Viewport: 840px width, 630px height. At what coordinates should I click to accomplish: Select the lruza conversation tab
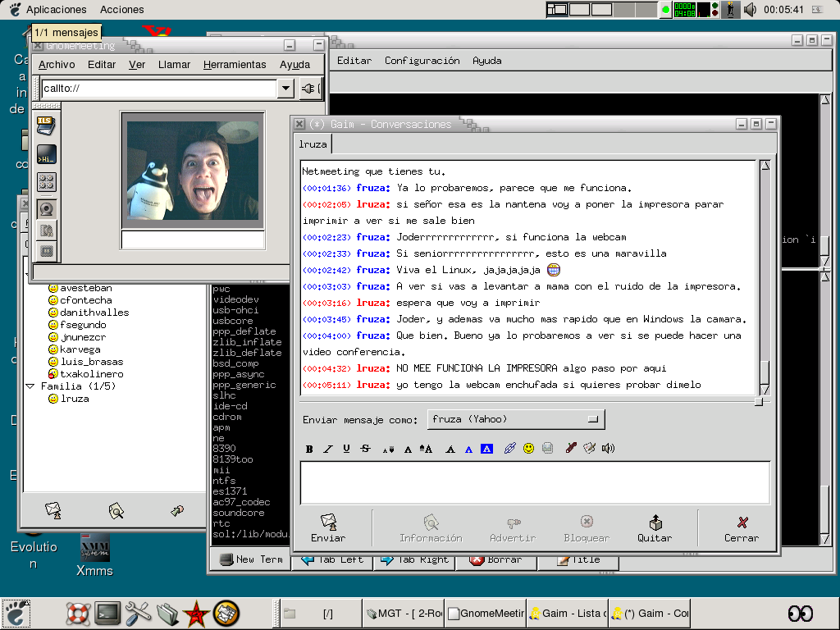(313, 144)
